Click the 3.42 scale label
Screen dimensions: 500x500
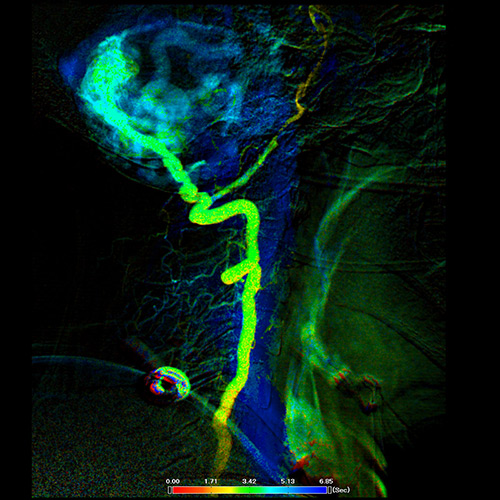point(249,481)
